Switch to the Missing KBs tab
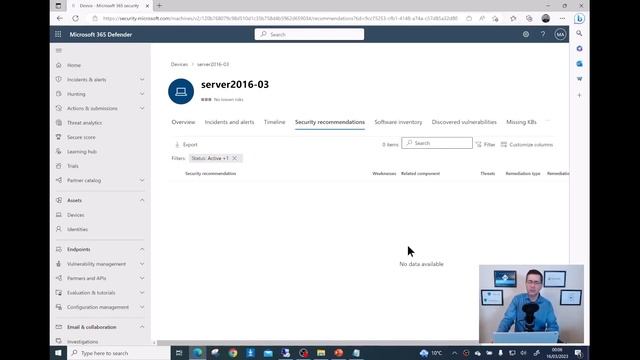Viewport: 640px width, 360px height. point(521,122)
